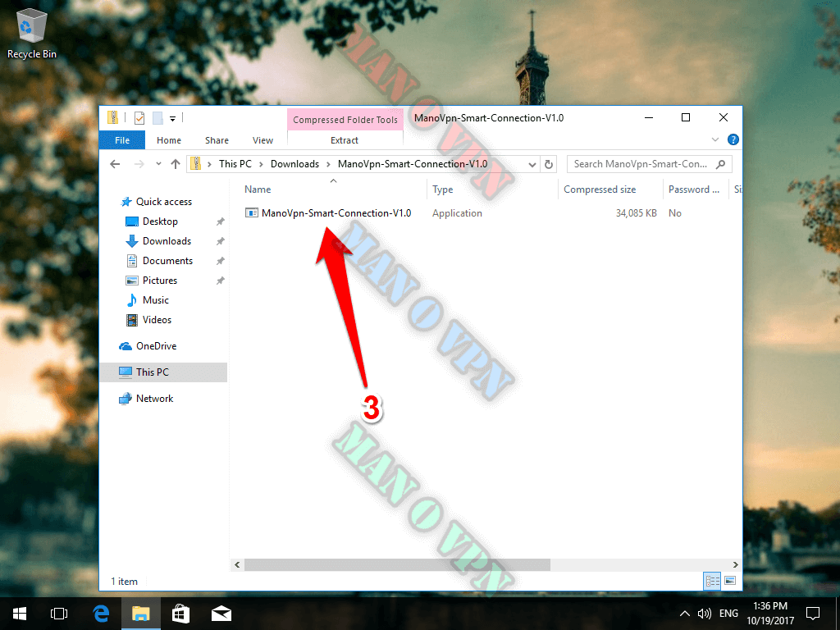Click This PC in address breadcrumb
Screen dimensions: 840x630
[235, 164]
